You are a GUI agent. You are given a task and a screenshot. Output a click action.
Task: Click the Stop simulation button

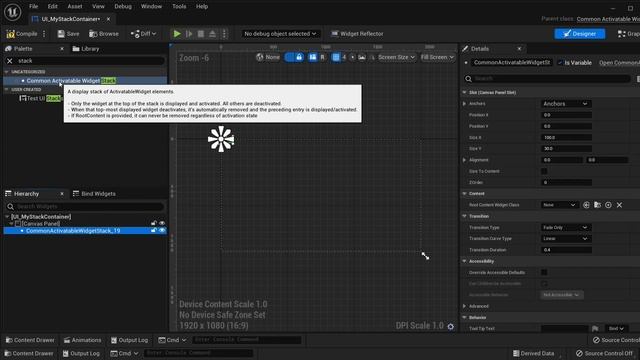200,34
